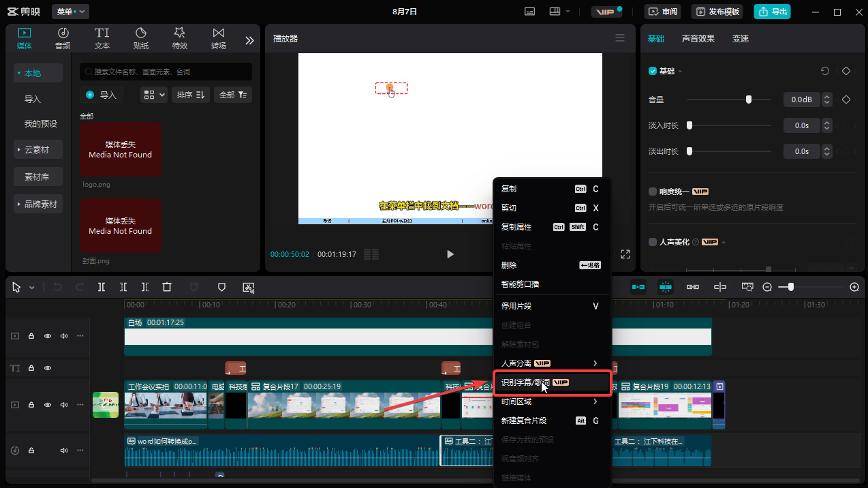Open 人声分离 submenu

(x=552, y=363)
